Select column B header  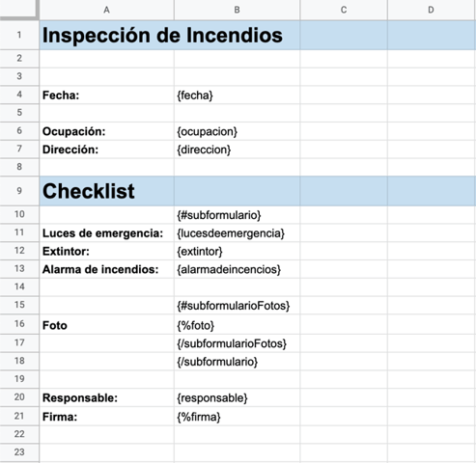[237, 10]
